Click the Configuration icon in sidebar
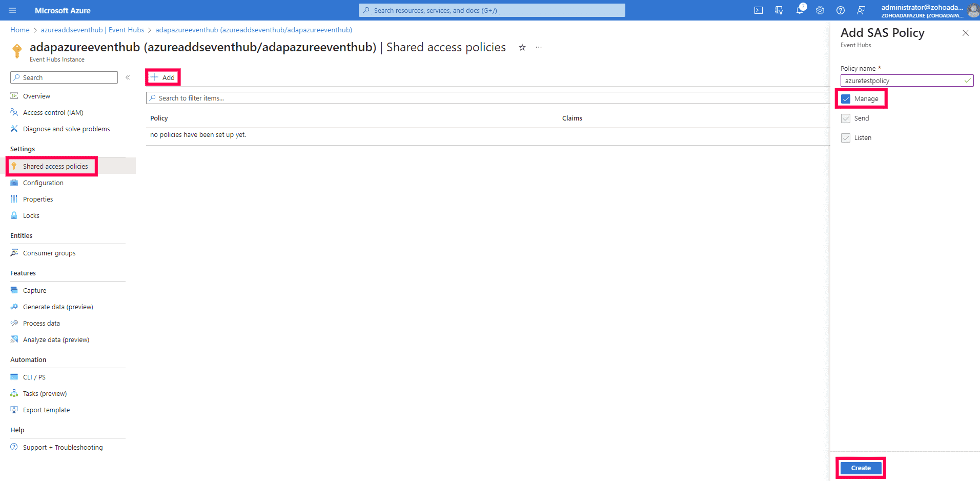This screenshot has height=481, width=980. pos(14,183)
